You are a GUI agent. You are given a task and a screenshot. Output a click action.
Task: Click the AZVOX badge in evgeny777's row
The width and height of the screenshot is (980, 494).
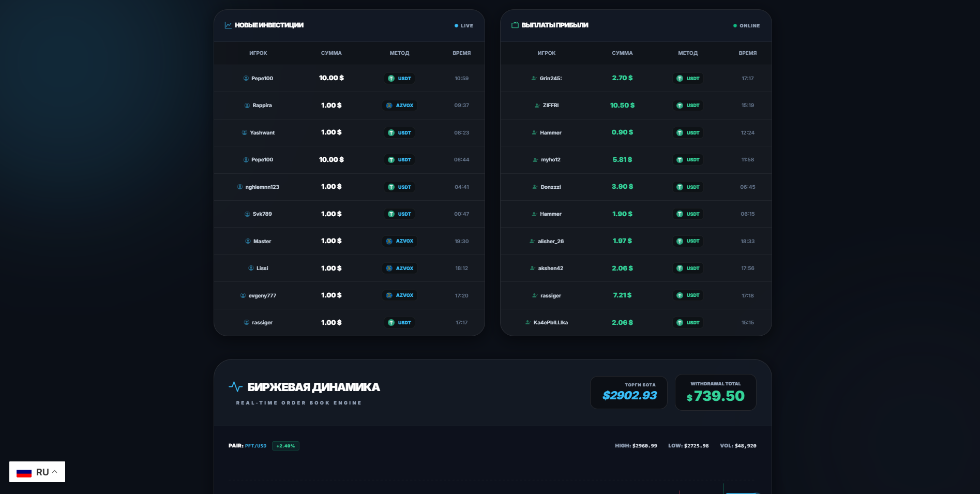pyautogui.click(x=400, y=295)
